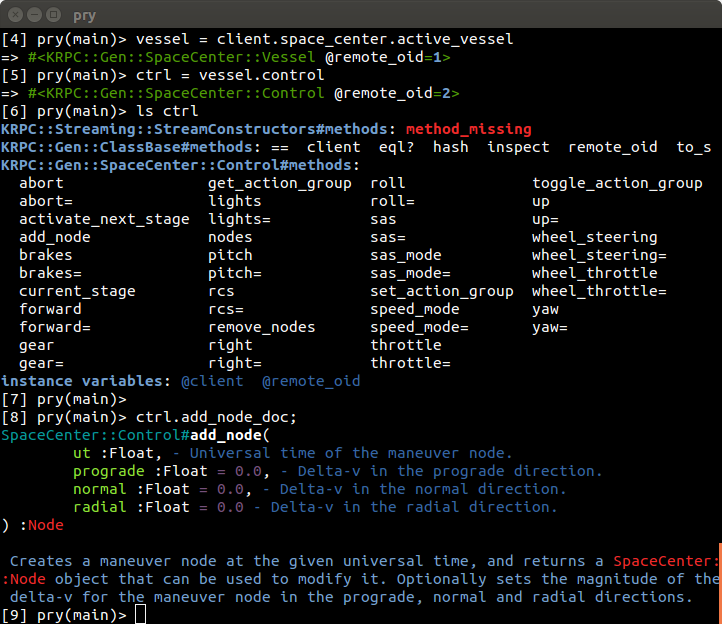Click 'pitch' method name

click(230, 255)
